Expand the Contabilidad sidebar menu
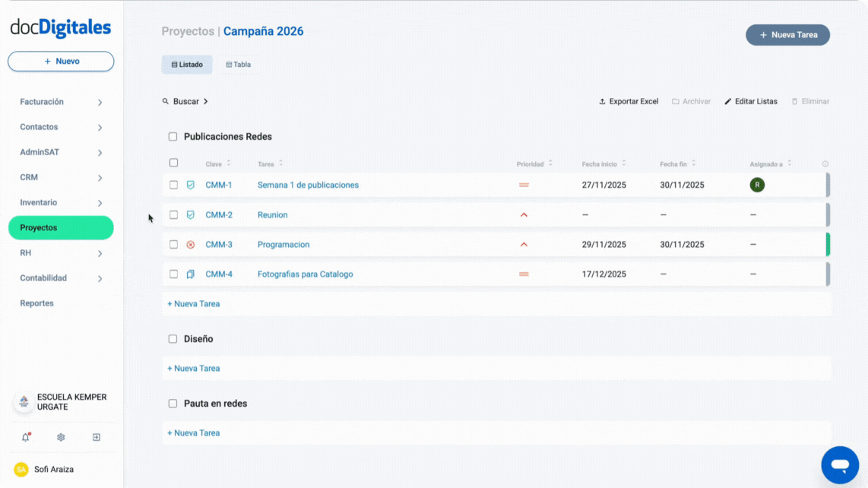868x488 pixels. pyautogui.click(x=61, y=277)
